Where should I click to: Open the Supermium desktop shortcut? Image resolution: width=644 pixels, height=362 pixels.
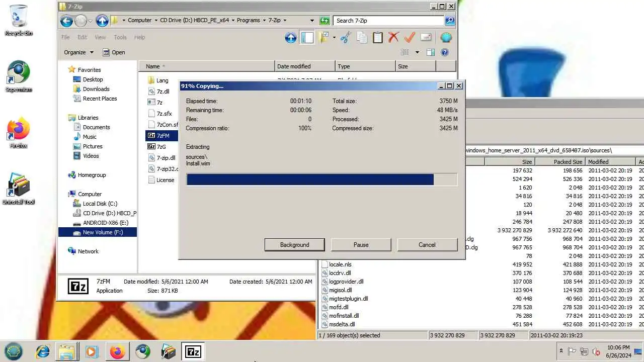19,76
